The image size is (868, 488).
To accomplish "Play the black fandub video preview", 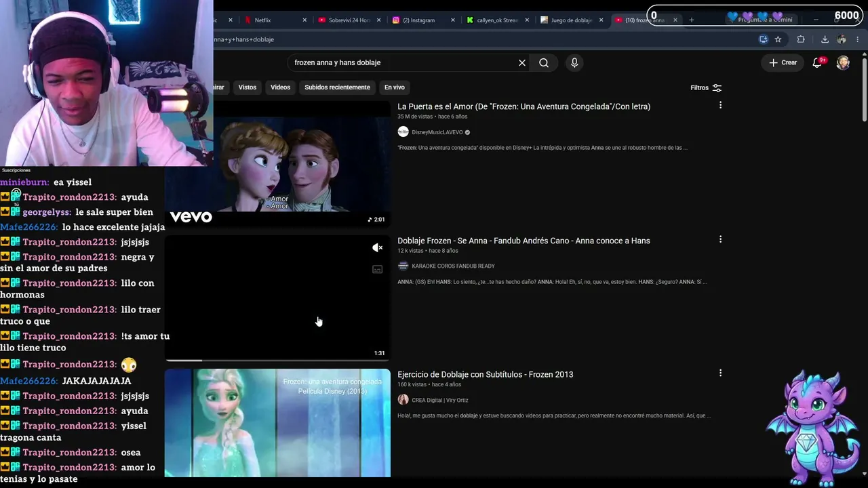I will coord(277,298).
